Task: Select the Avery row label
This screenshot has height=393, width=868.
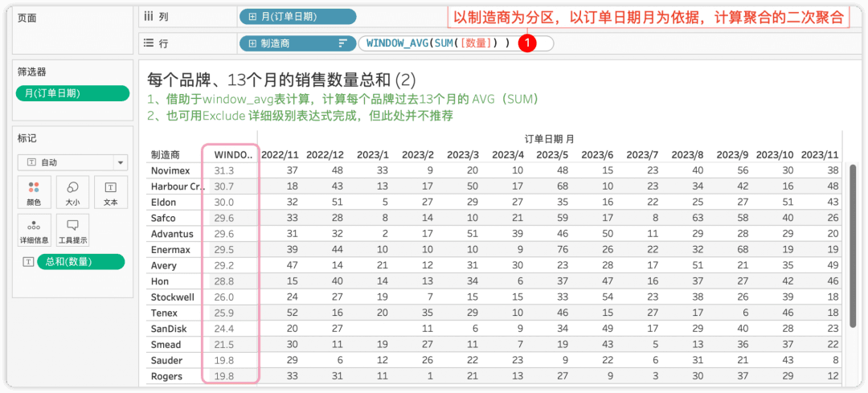Action: coord(164,266)
